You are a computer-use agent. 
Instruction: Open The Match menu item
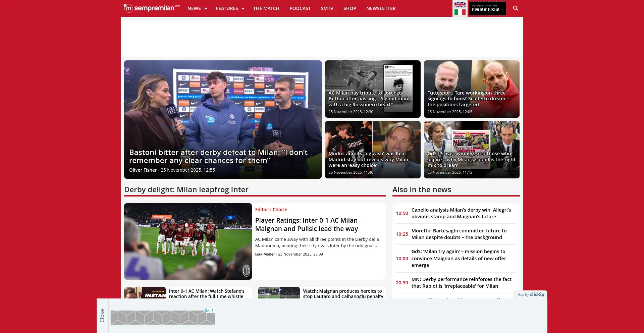coord(266,8)
